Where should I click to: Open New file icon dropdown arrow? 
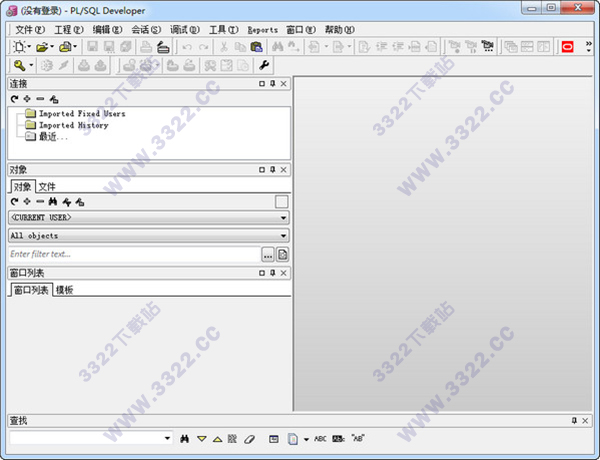coord(29,47)
